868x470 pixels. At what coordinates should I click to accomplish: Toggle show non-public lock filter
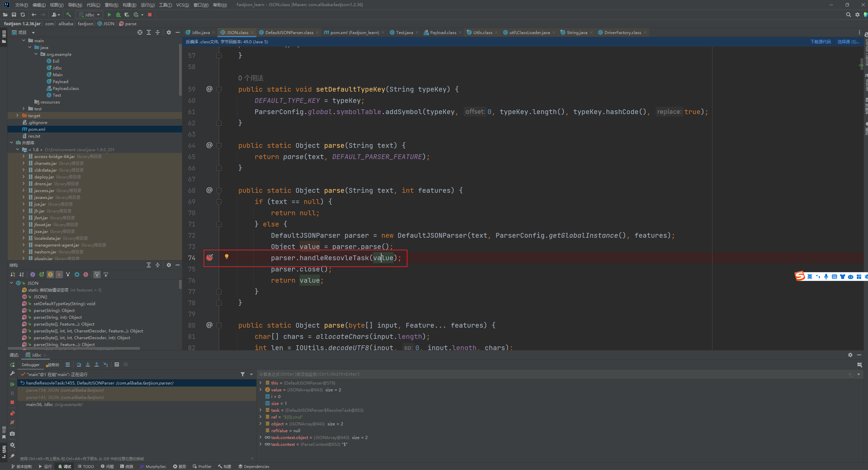click(59, 275)
